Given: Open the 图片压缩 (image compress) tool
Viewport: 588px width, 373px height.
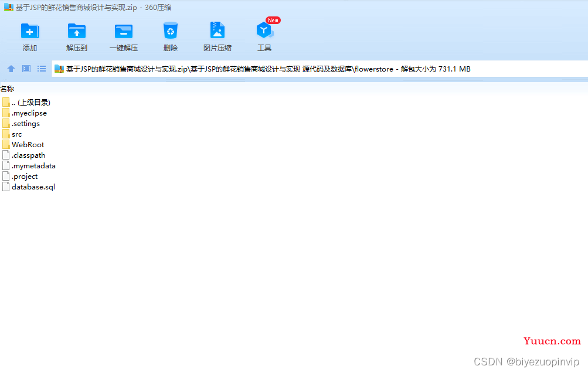Looking at the screenshot, I should pos(217,30).
